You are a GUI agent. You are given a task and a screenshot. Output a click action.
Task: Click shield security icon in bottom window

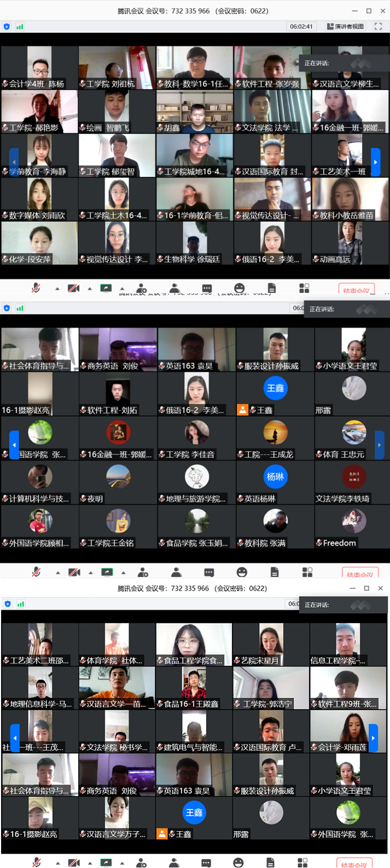[7, 604]
